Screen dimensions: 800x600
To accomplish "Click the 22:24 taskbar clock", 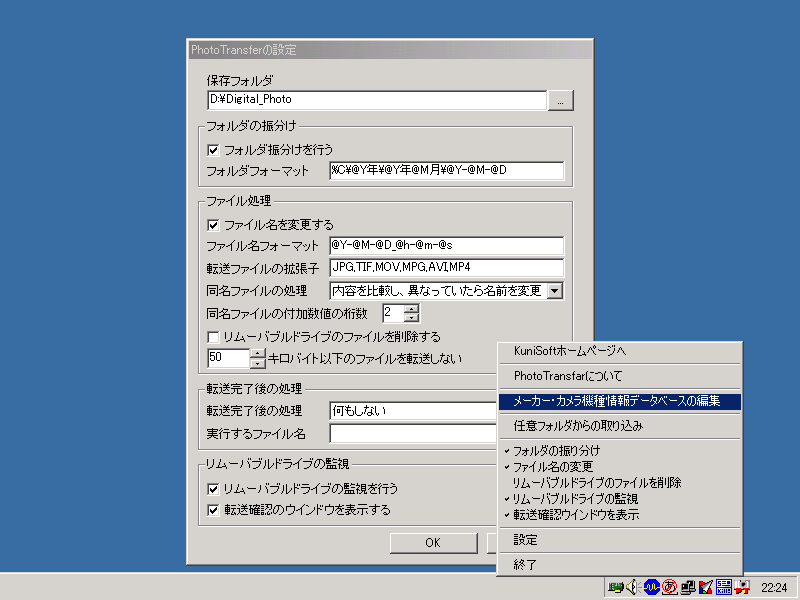I will pos(774,588).
